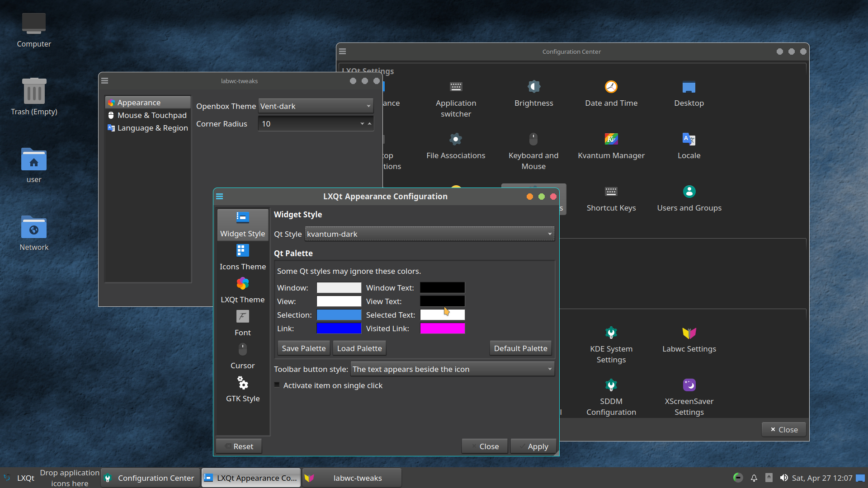Enable Activate item on single click
Image resolution: width=868 pixels, height=488 pixels.
pos(277,385)
